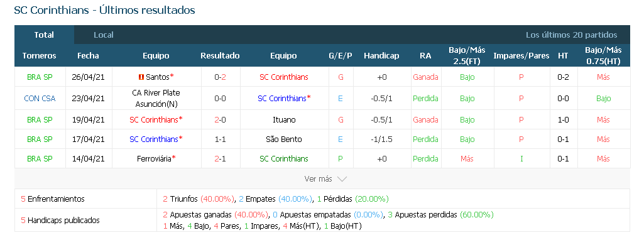Viewport: 644px width, 235px height.
Task: Click the Impares/Pares column header
Action: (x=521, y=56)
